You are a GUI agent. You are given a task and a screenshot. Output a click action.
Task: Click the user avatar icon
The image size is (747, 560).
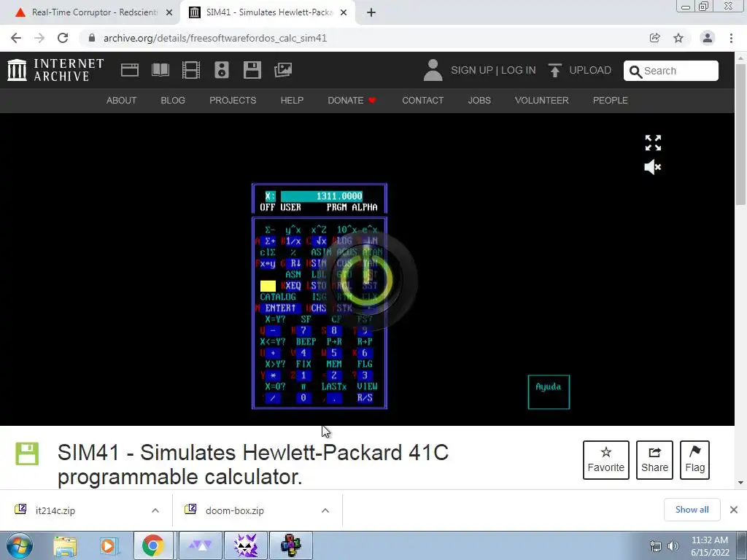pos(433,70)
